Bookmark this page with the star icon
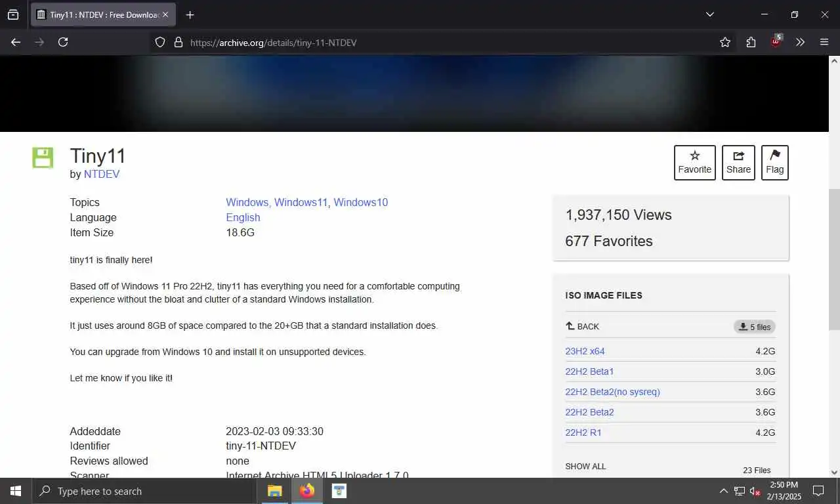The height and width of the screenshot is (504, 840). 725,42
